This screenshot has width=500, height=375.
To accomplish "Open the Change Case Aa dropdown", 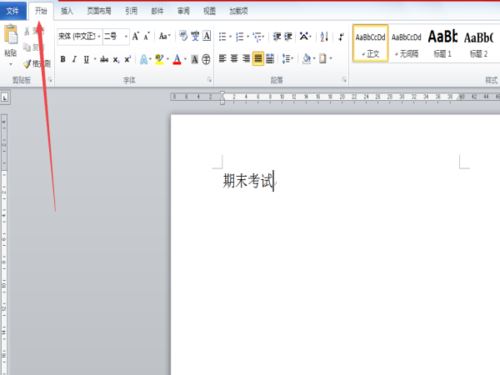I will coord(165,36).
